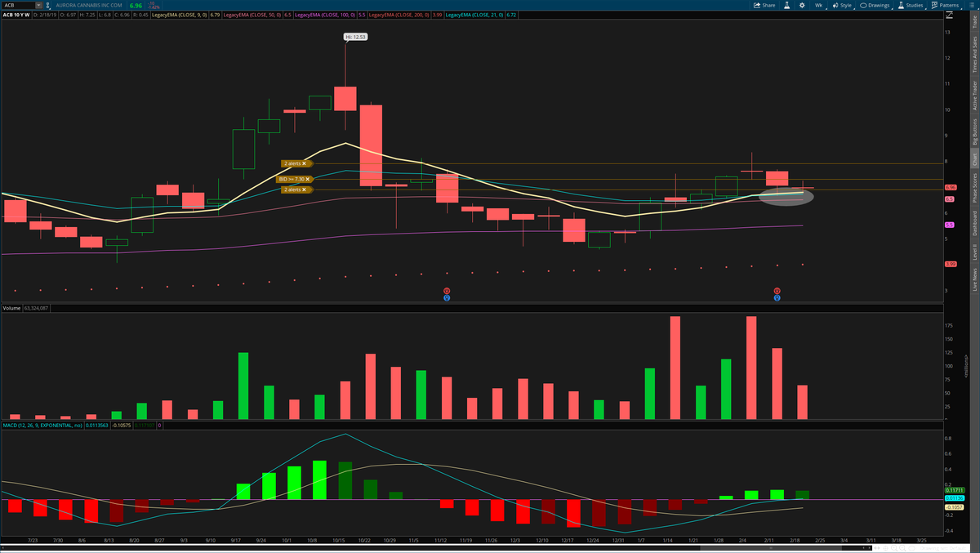Expand the ACB symbol dropdown arrow
Screen dimensions: 980x553
pos(38,5)
